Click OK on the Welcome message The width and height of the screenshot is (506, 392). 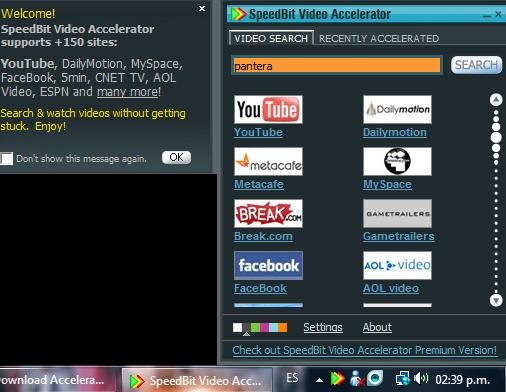pyautogui.click(x=176, y=157)
